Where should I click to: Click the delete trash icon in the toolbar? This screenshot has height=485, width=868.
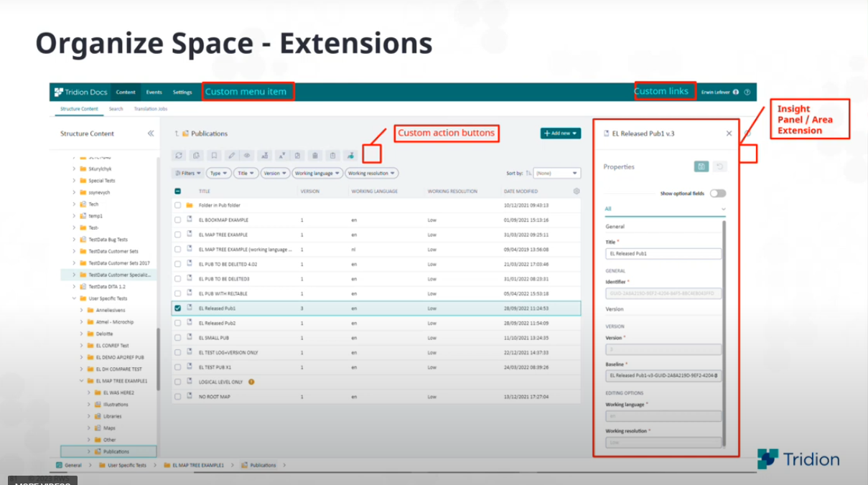(x=314, y=155)
